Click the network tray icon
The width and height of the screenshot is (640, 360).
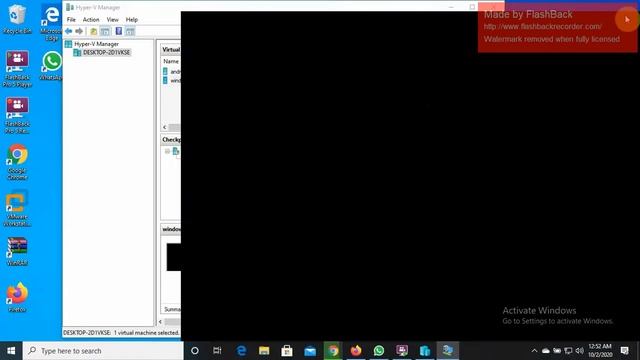[x=568, y=351]
